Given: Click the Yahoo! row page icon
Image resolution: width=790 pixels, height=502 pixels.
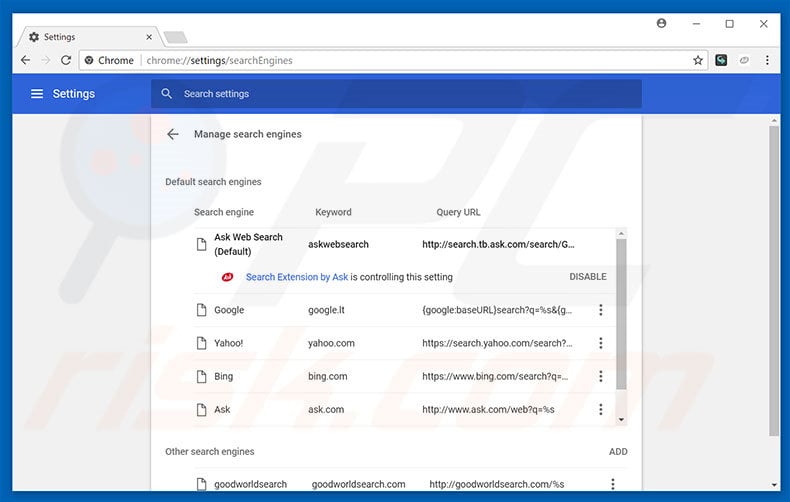Looking at the screenshot, I should [x=202, y=343].
